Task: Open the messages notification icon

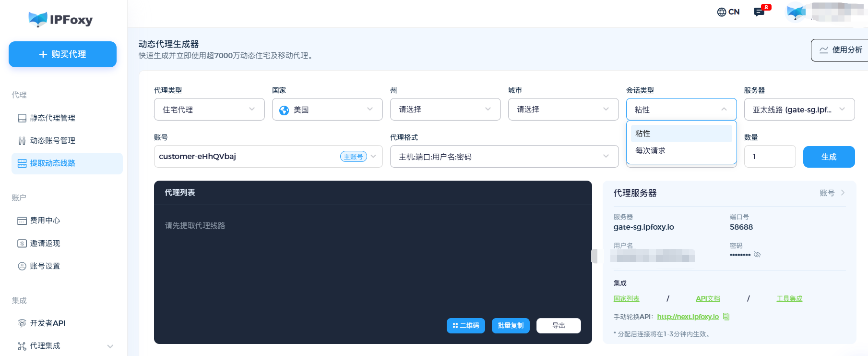Action: [x=759, y=12]
